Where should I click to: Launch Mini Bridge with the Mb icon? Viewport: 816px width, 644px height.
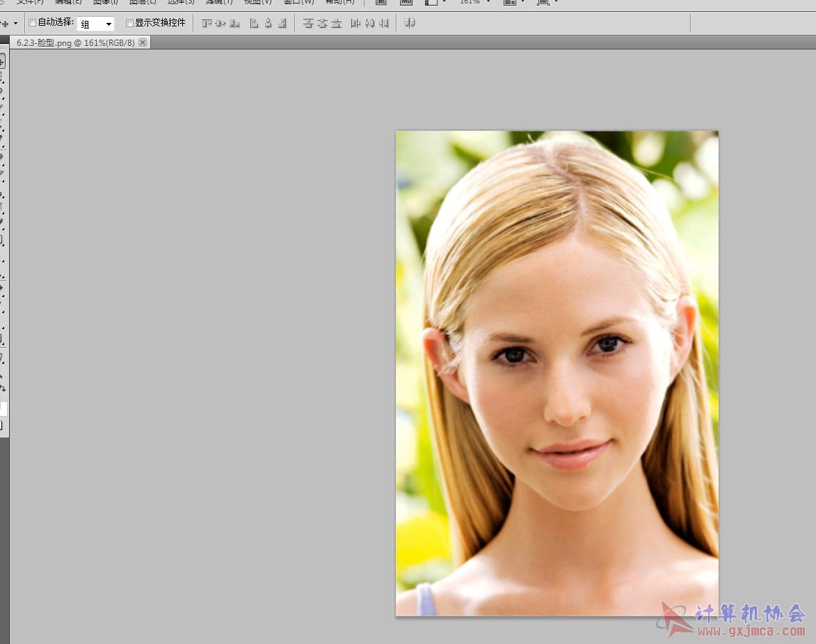pyautogui.click(x=406, y=2)
